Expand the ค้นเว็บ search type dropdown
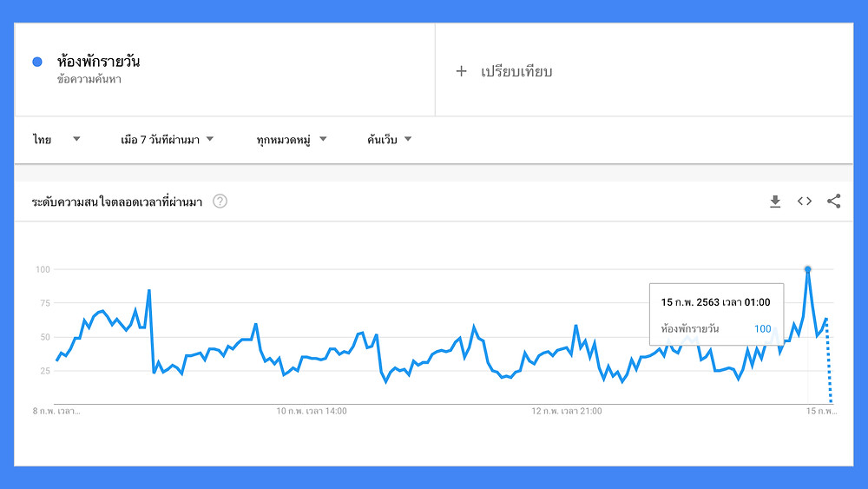 pos(389,139)
